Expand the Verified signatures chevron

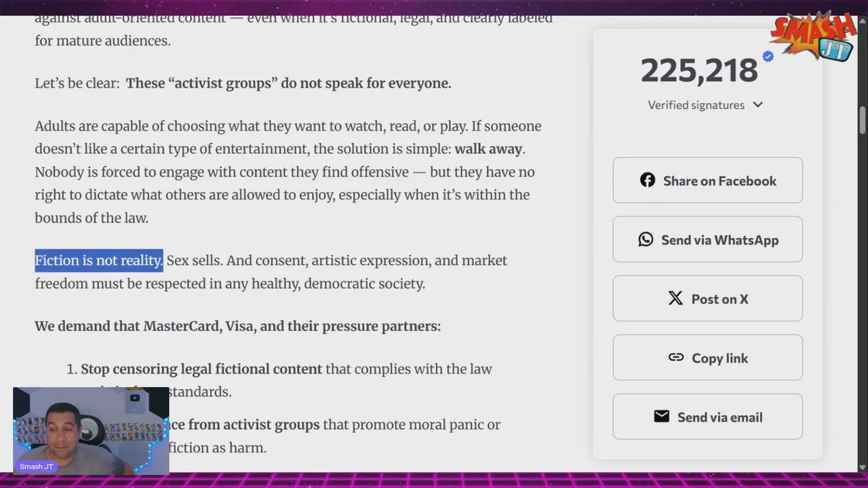(x=758, y=104)
